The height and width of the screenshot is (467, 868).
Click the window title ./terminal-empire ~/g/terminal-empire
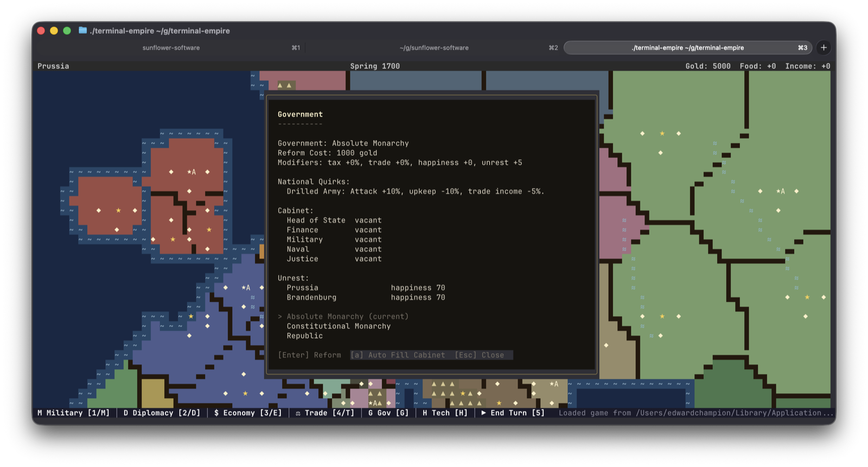click(x=159, y=31)
